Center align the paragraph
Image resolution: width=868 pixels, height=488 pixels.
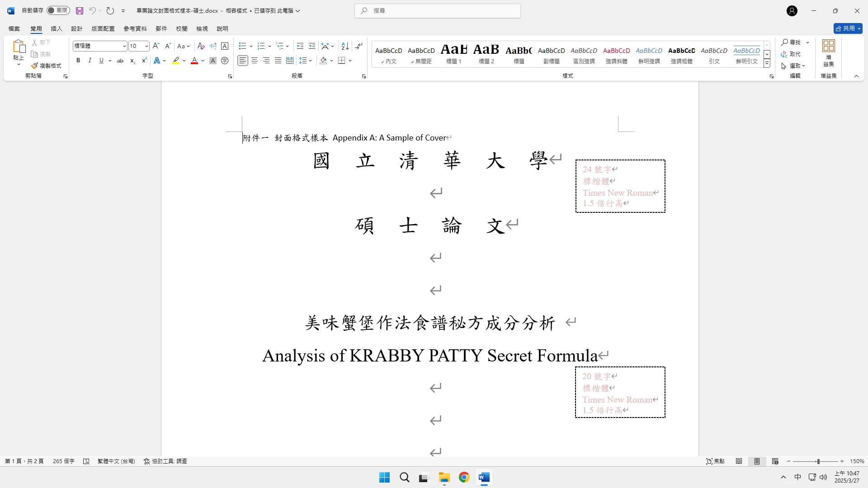pyautogui.click(x=255, y=61)
